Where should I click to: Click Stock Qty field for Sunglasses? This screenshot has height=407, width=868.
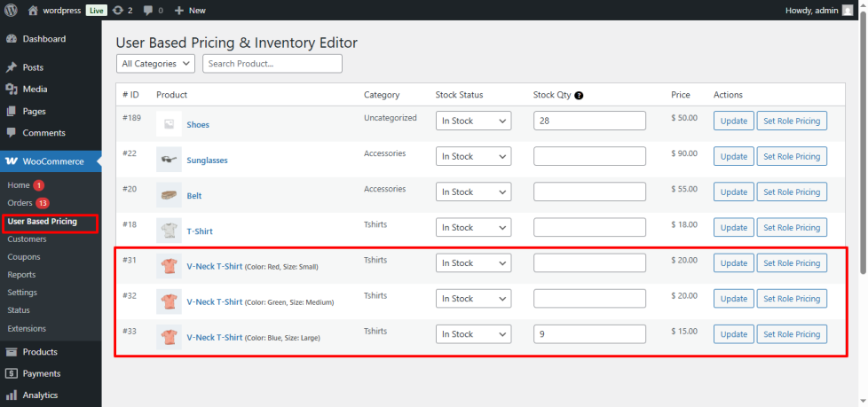coord(589,157)
